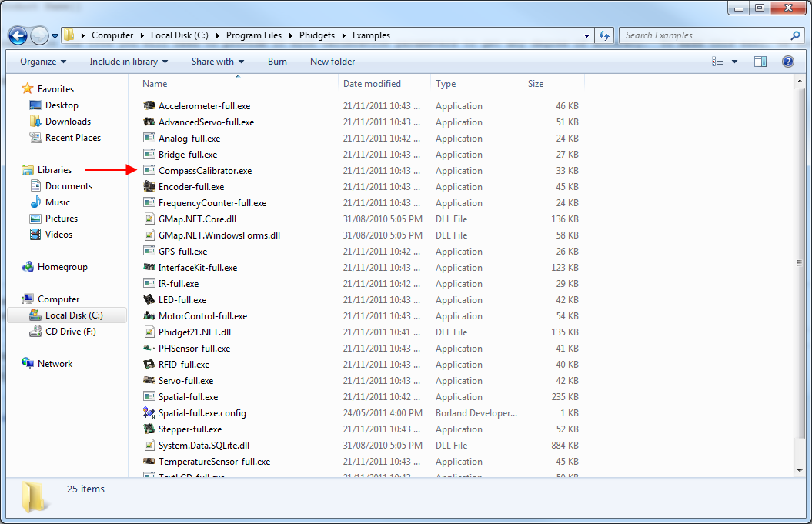Select the Bridge-full.exe file icon
Viewport: 812px width, 524px height.
[149, 155]
